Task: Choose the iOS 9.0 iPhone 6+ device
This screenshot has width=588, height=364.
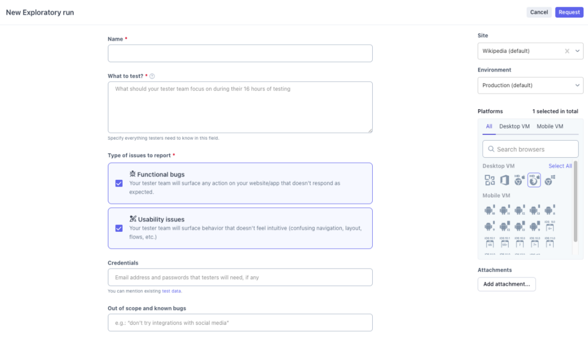Action: coord(549,227)
